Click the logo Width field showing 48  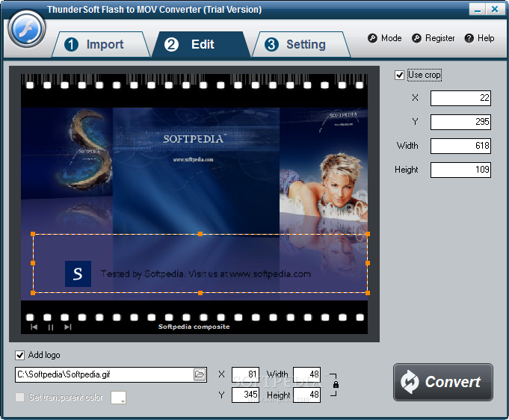[x=306, y=374]
